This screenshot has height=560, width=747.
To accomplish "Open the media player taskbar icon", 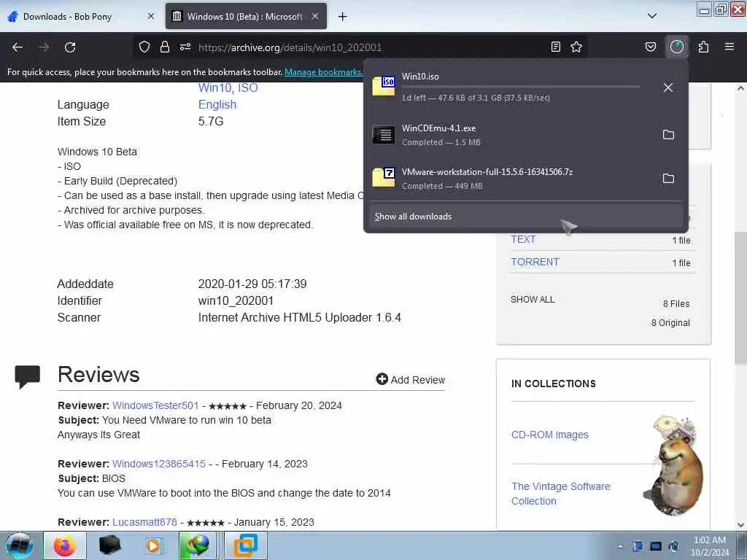I will tap(153, 545).
